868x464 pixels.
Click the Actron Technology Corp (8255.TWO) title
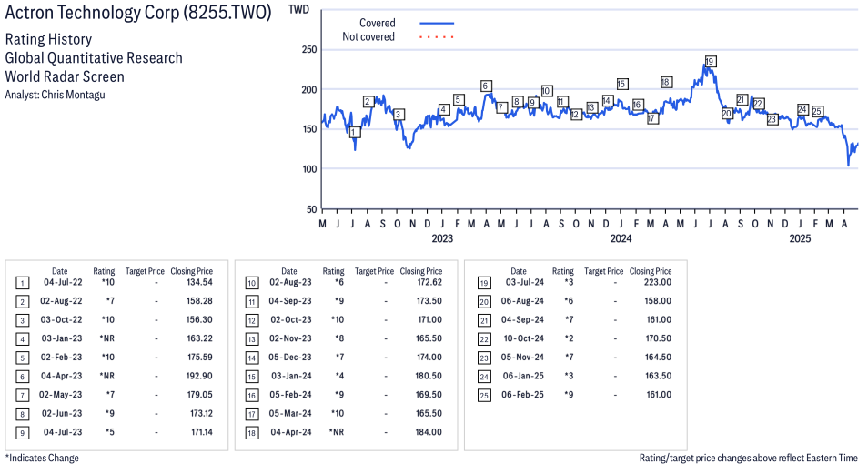pyautogui.click(x=138, y=13)
